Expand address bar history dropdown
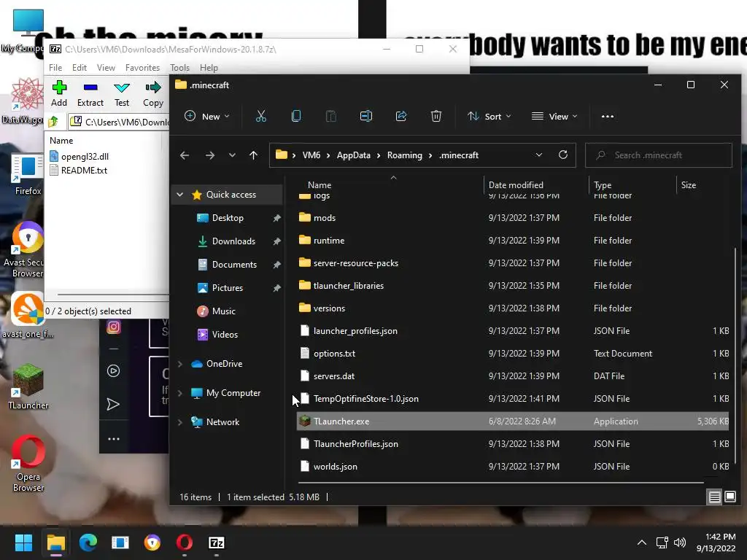The height and width of the screenshot is (560, 747). (x=539, y=155)
